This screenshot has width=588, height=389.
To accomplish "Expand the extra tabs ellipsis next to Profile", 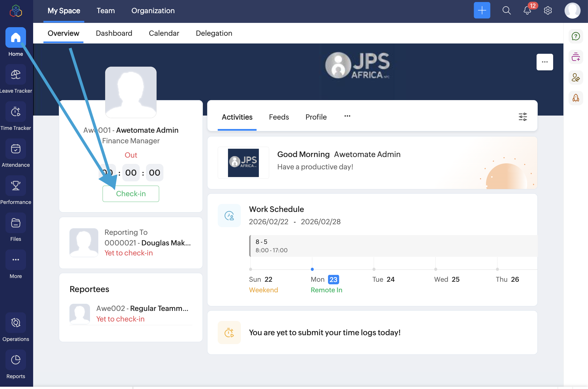I will [x=347, y=116].
